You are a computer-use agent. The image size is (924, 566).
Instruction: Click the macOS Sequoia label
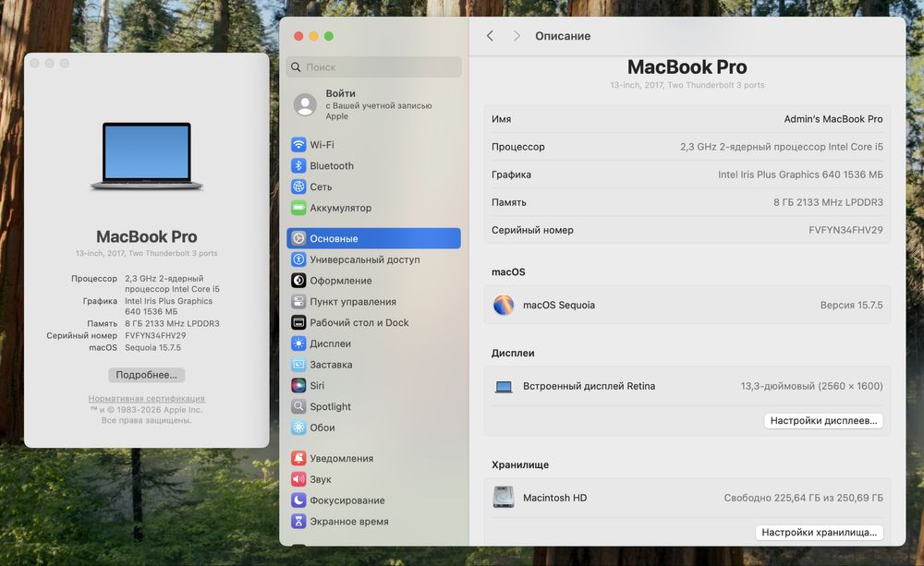tap(559, 305)
